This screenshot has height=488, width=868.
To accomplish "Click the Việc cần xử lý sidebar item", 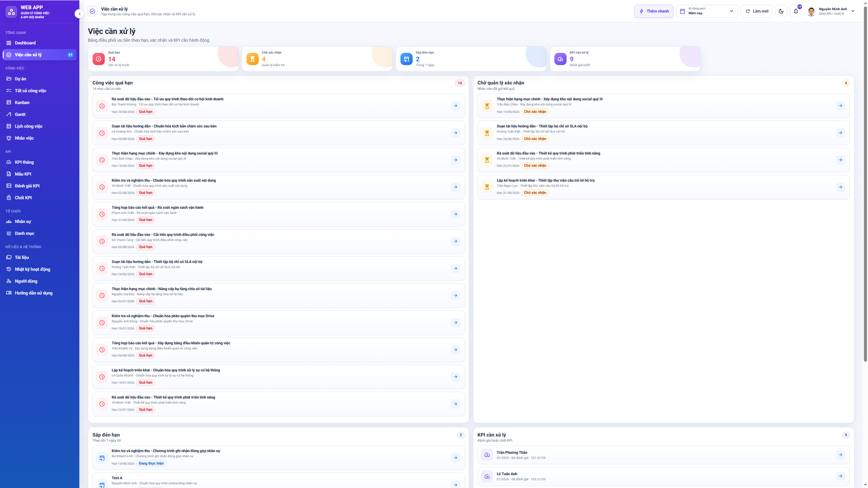I will point(40,55).
